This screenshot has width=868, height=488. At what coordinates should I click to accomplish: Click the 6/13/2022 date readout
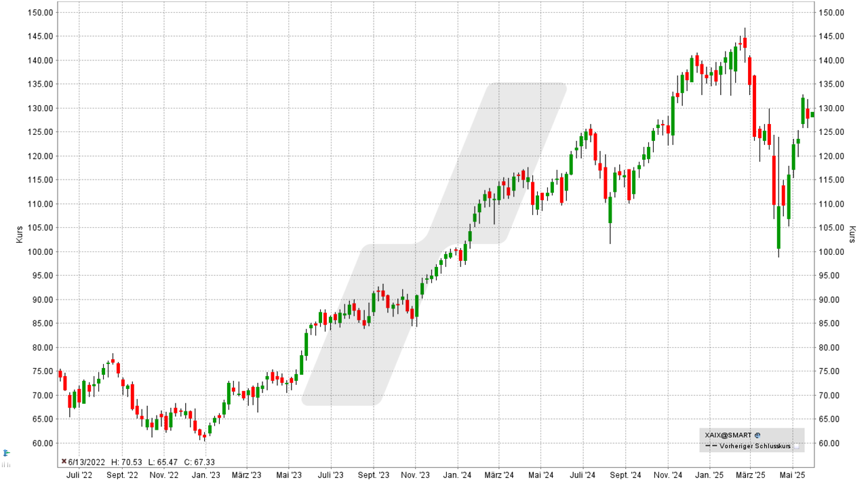pos(87,462)
